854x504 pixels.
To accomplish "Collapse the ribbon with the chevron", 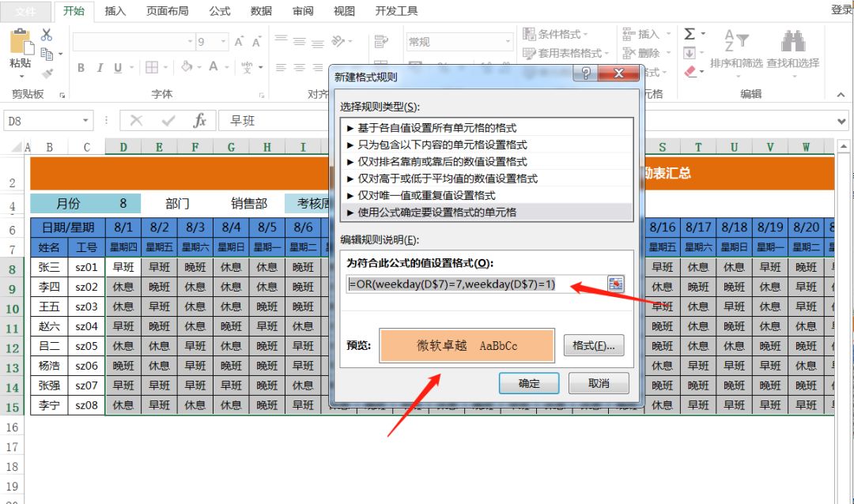I will 841,93.
